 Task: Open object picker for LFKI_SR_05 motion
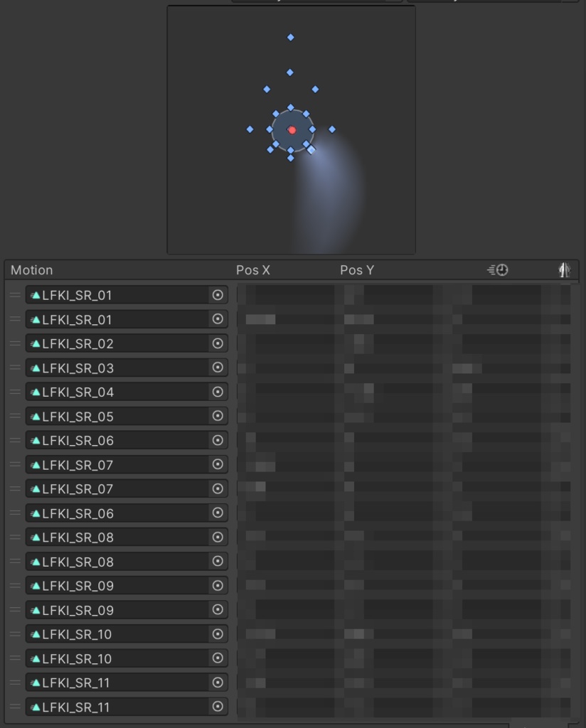[x=218, y=416]
